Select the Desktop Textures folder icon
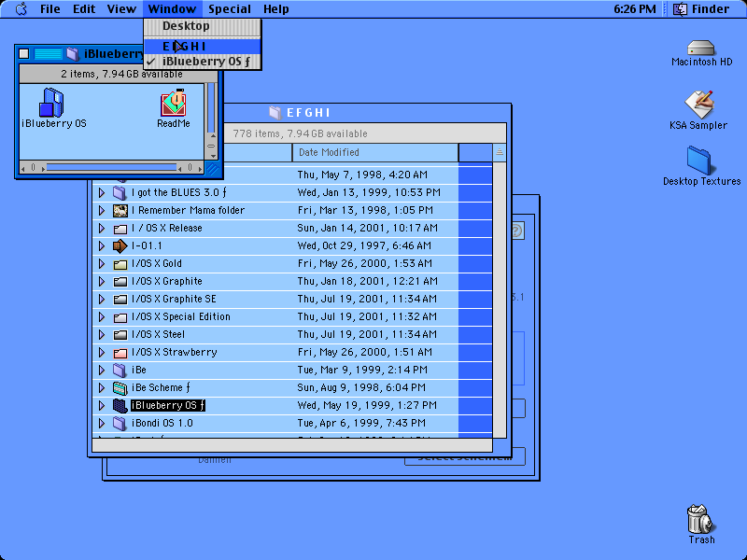 (698, 161)
